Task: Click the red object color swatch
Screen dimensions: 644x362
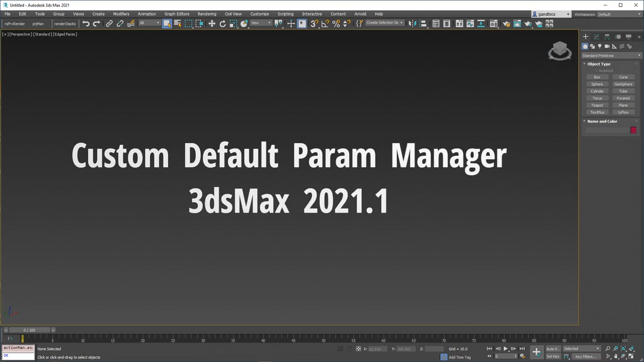Action: coord(633,130)
